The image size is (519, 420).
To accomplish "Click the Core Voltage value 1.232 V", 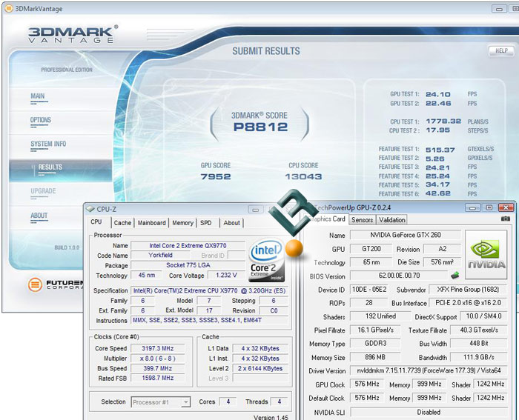I will click(226, 275).
